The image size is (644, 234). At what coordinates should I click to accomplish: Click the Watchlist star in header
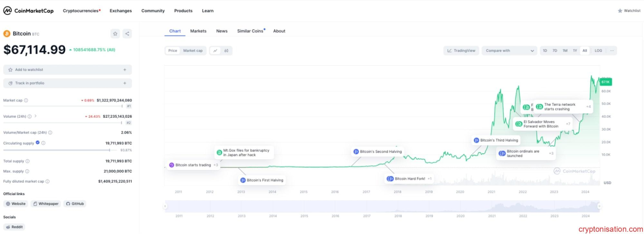620,11
